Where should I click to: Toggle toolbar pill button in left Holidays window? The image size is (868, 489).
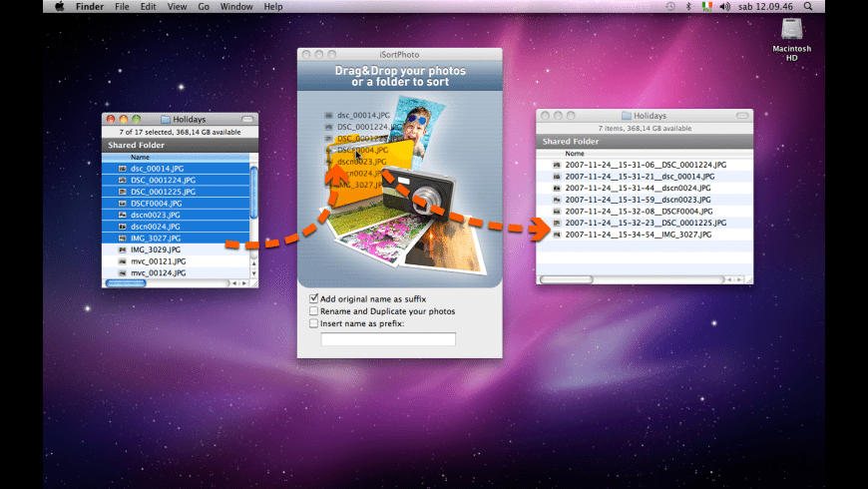(247, 119)
